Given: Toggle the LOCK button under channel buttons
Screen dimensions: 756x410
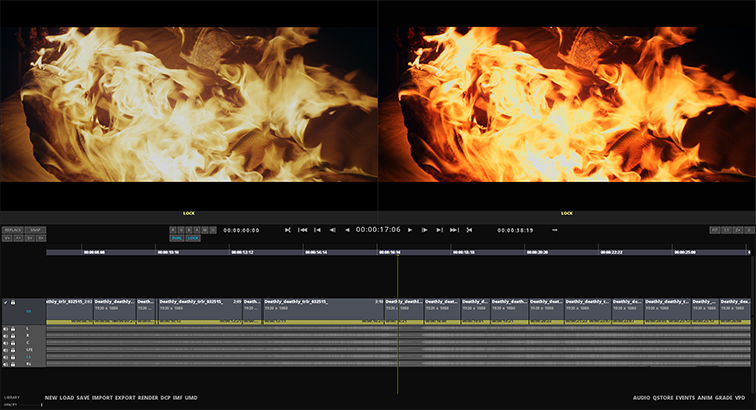Looking at the screenshot, I should 193,238.
